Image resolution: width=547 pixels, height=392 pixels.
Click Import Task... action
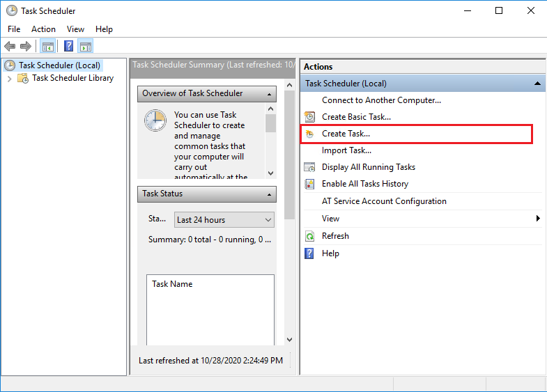click(346, 150)
